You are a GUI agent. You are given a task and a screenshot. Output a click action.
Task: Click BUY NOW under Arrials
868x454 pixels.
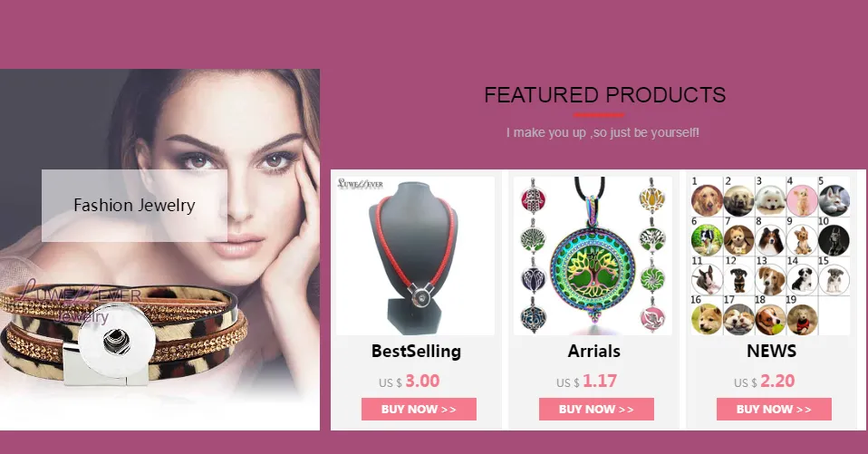click(x=596, y=410)
